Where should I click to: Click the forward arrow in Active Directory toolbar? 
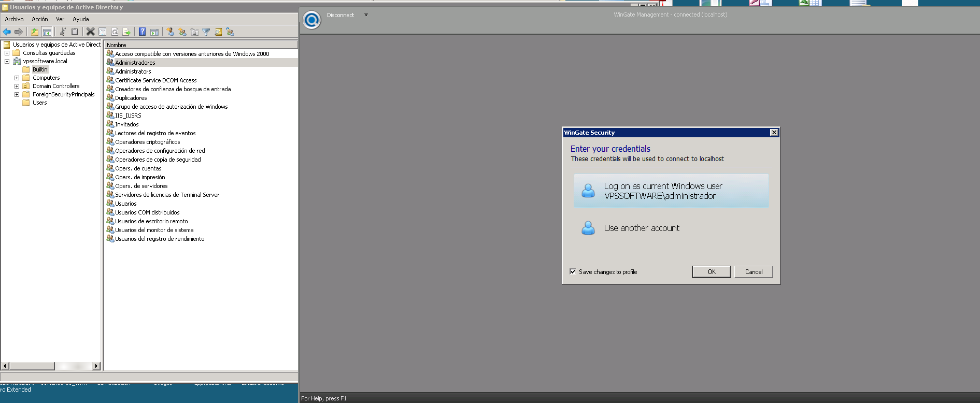19,32
